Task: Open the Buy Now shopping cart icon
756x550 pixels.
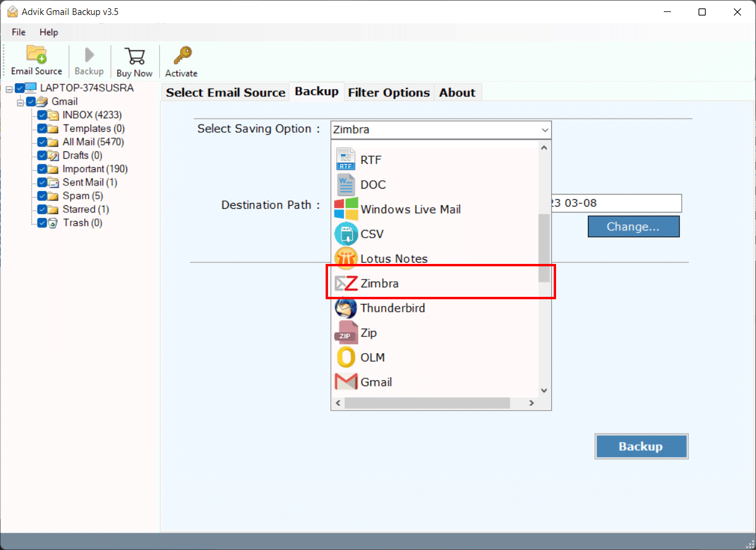Action: pyautogui.click(x=135, y=56)
